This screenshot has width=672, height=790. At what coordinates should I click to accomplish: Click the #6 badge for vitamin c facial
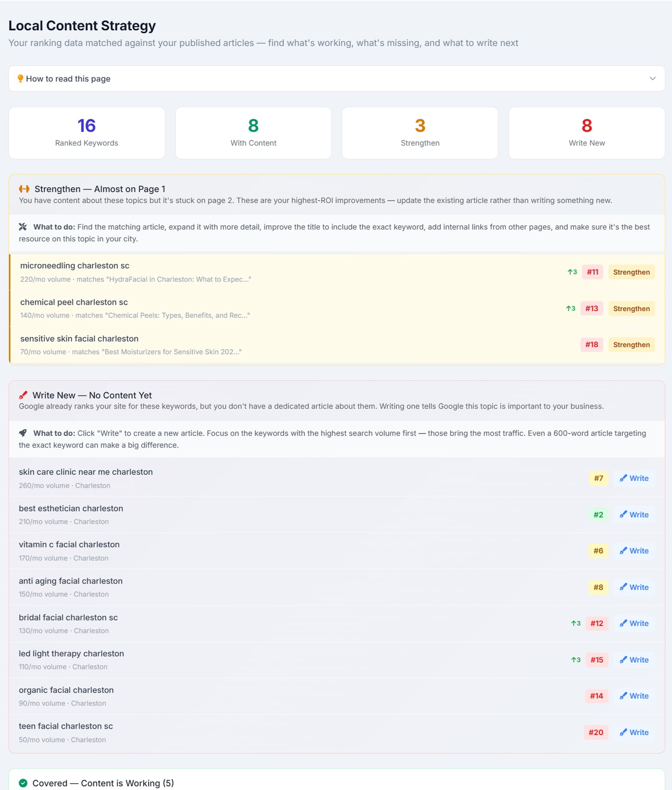click(598, 551)
